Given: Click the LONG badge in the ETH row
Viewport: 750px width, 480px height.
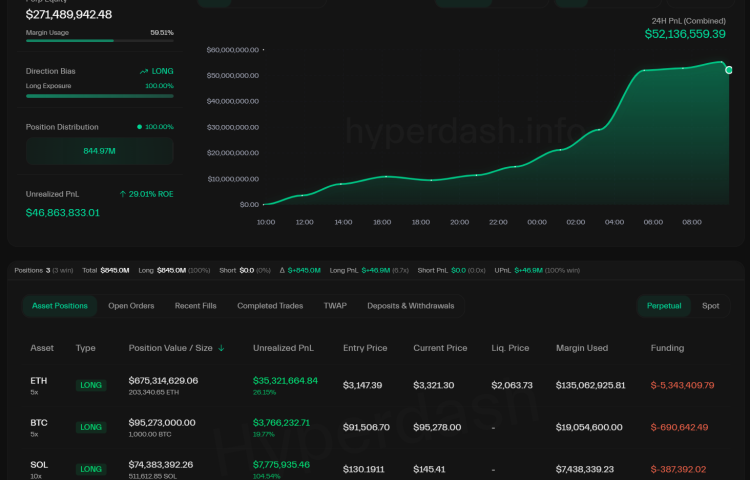Looking at the screenshot, I should click(91, 385).
